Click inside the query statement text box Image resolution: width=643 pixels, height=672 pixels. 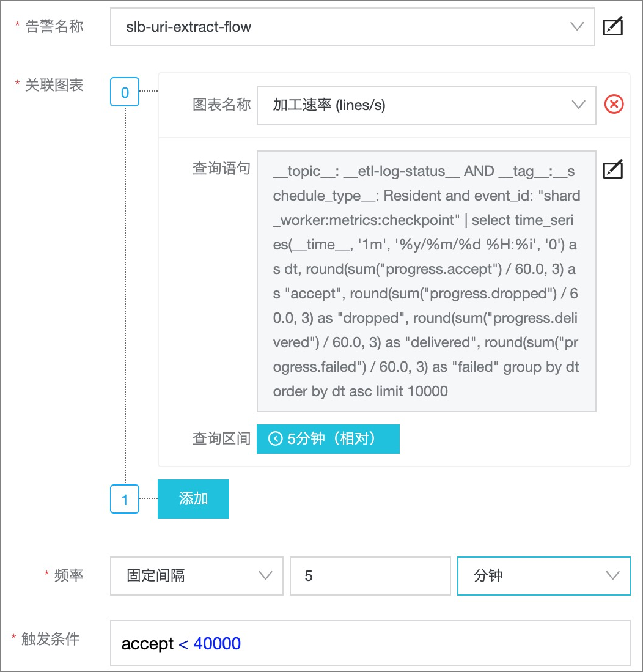(426, 281)
